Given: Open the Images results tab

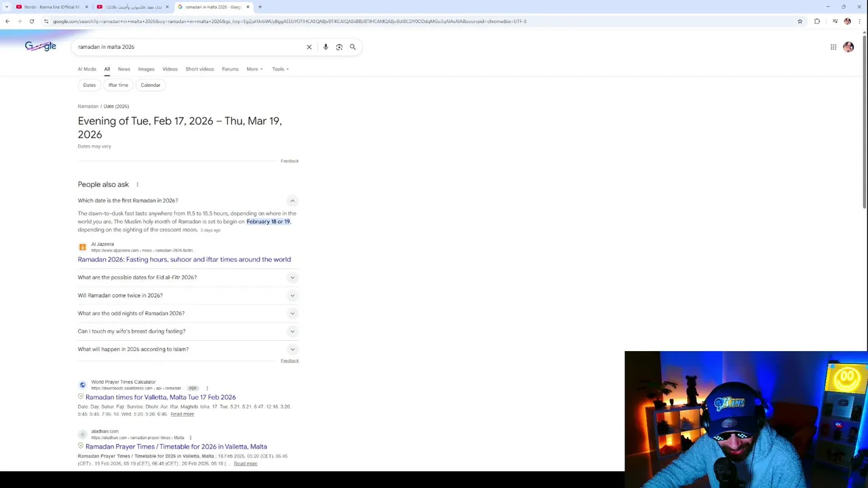Looking at the screenshot, I should tap(146, 69).
